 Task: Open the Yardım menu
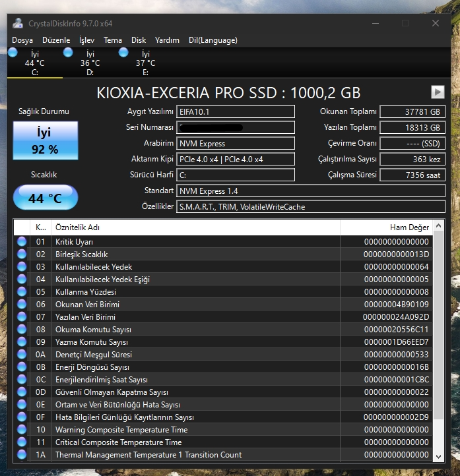[x=167, y=40]
